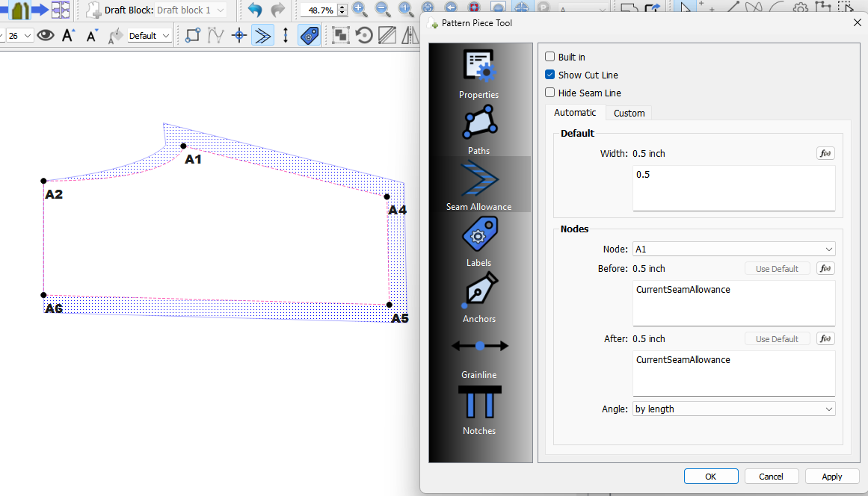Click the Zoom 1:1 magnifier

tap(405, 10)
